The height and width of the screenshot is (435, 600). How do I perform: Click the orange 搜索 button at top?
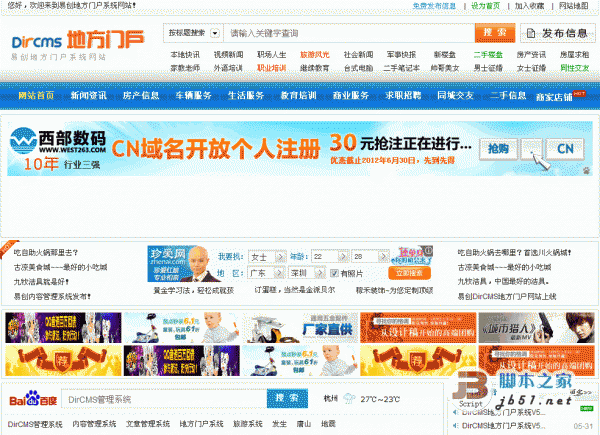tap(495, 33)
